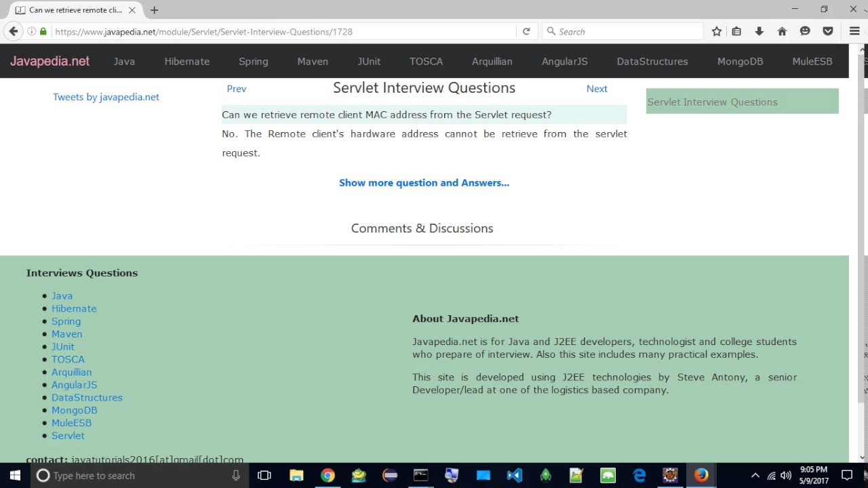Select Spring in the top navigation

click(x=254, y=61)
